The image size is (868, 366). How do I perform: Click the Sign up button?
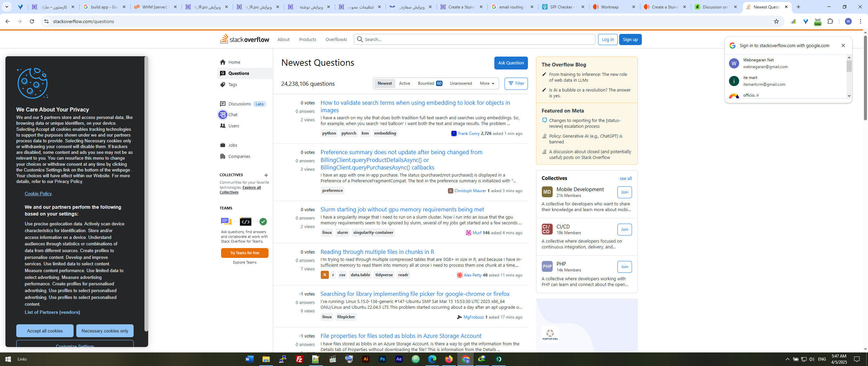point(630,39)
